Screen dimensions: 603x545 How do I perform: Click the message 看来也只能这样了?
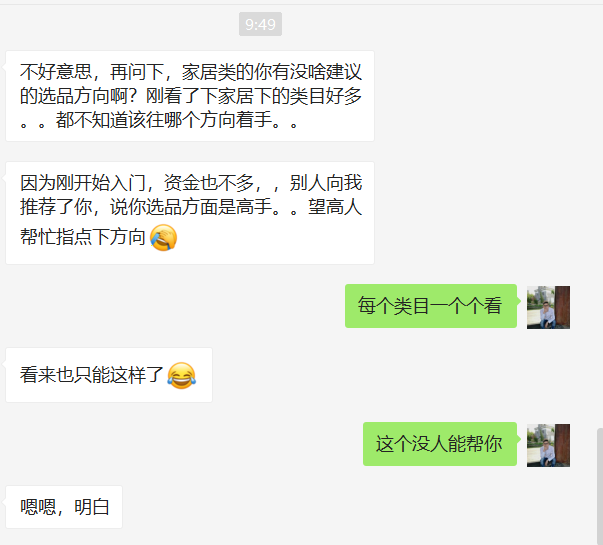109,375
